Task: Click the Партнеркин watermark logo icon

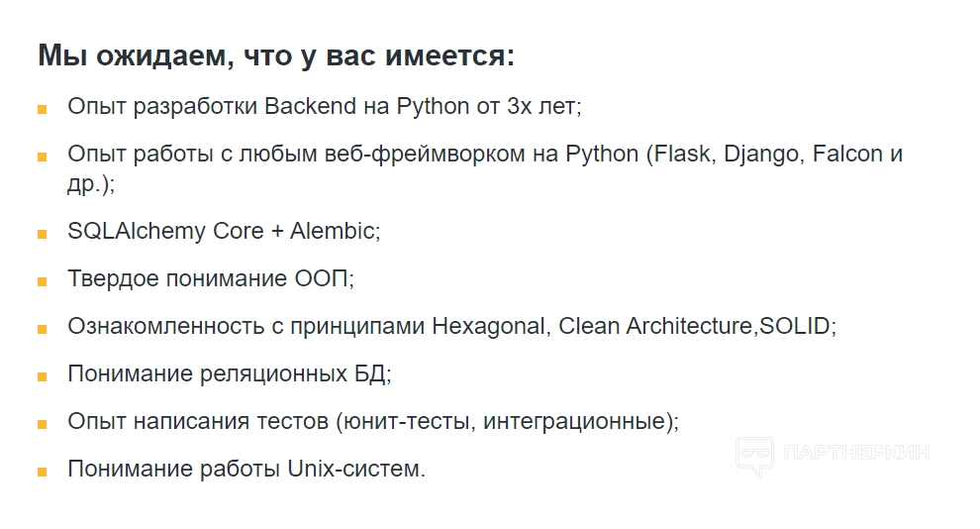Action: (x=755, y=455)
